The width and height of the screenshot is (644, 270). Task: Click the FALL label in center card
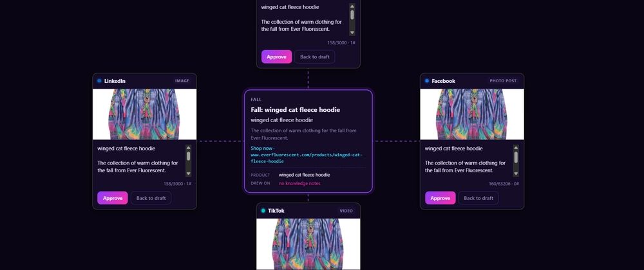click(256, 100)
